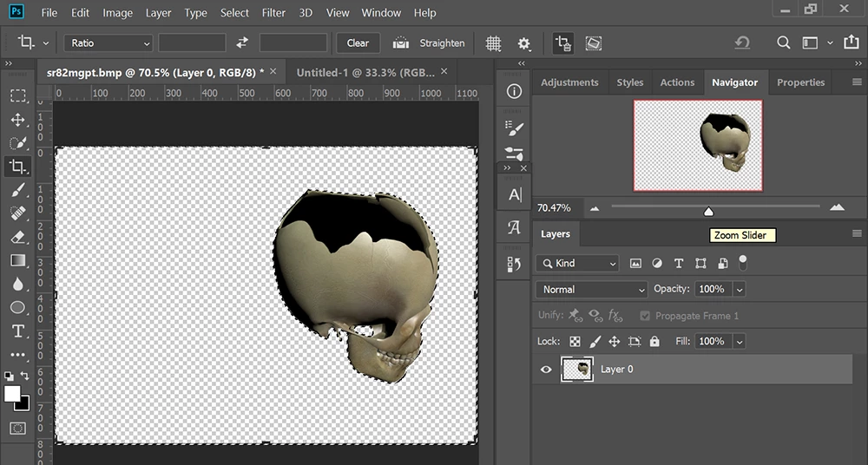The width and height of the screenshot is (868, 465).
Task: Select the Horizontal Type tool
Action: (x=17, y=331)
